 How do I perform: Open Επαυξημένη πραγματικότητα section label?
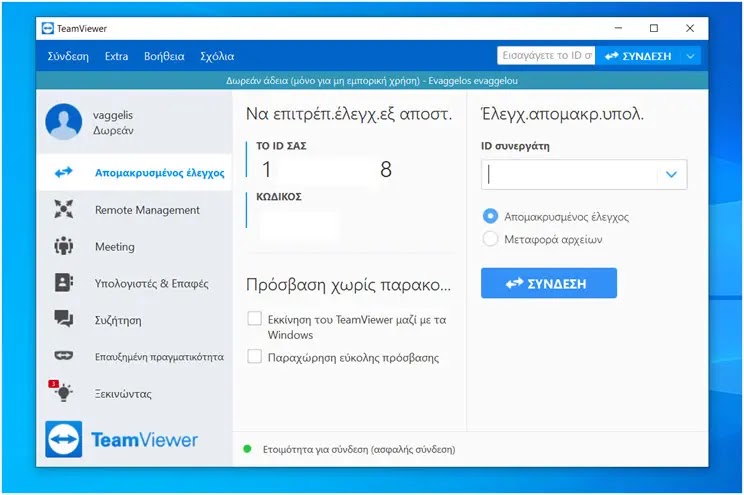(159, 356)
